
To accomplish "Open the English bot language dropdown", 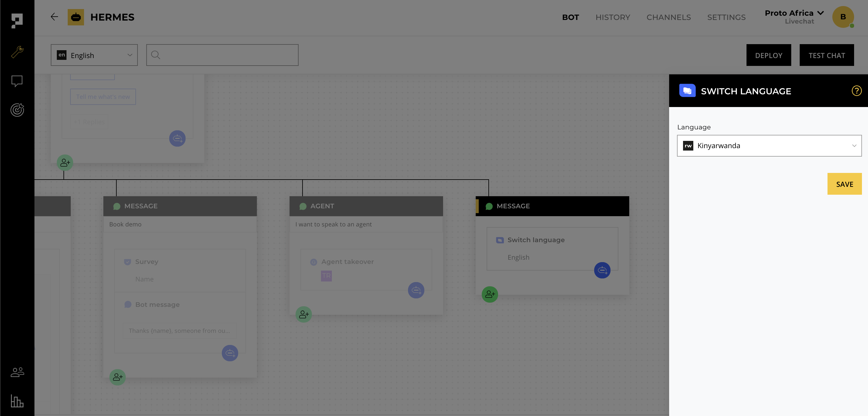I will point(94,55).
